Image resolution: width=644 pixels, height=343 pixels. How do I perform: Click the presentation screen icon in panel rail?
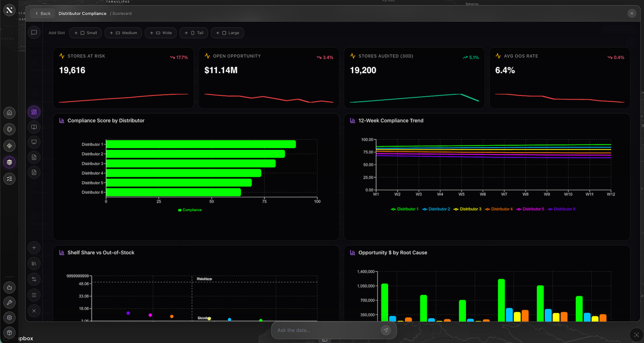click(34, 142)
